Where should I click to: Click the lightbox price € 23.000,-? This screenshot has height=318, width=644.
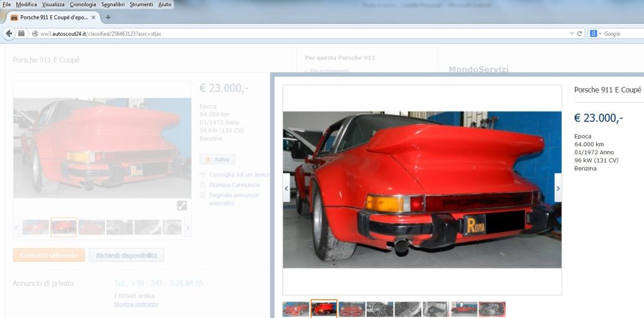(x=599, y=118)
